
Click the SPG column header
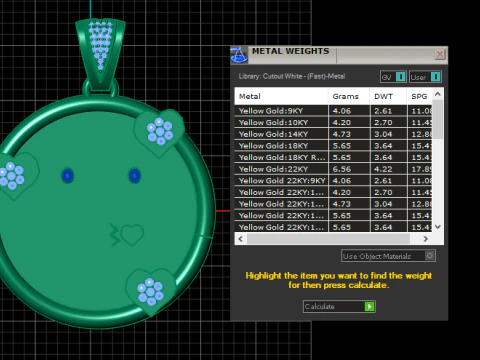click(x=419, y=96)
